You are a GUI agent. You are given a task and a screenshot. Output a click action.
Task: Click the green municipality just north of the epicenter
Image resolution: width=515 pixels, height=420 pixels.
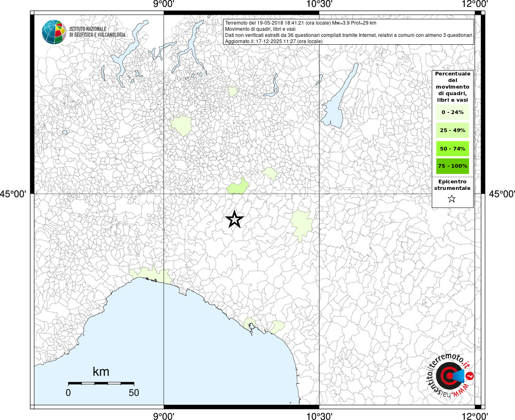click(x=238, y=187)
